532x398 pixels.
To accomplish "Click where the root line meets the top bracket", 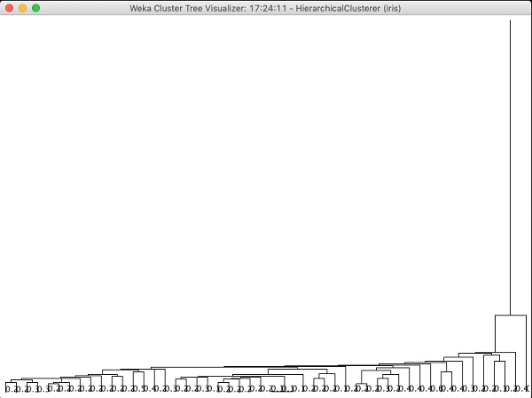I will (510, 315).
